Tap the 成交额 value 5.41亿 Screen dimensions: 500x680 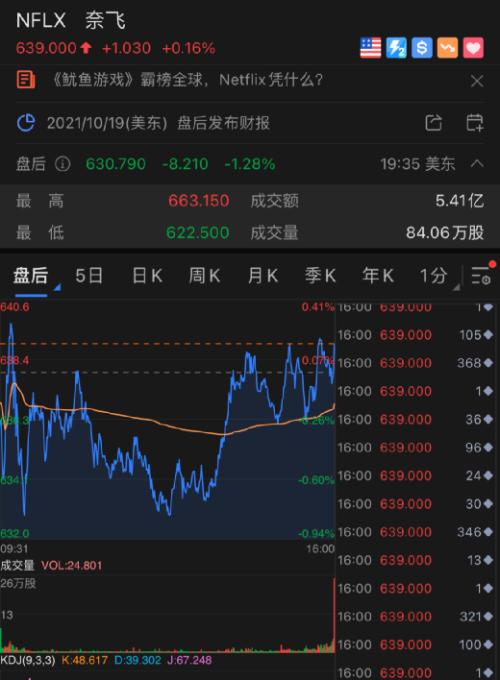(x=460, y=201)
